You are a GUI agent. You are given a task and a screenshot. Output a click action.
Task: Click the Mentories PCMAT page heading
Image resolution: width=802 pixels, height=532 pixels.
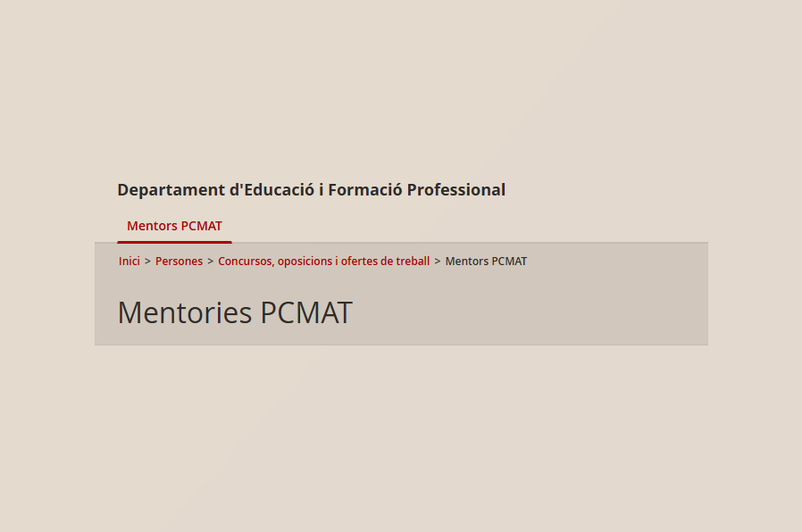tap(235, 313)
